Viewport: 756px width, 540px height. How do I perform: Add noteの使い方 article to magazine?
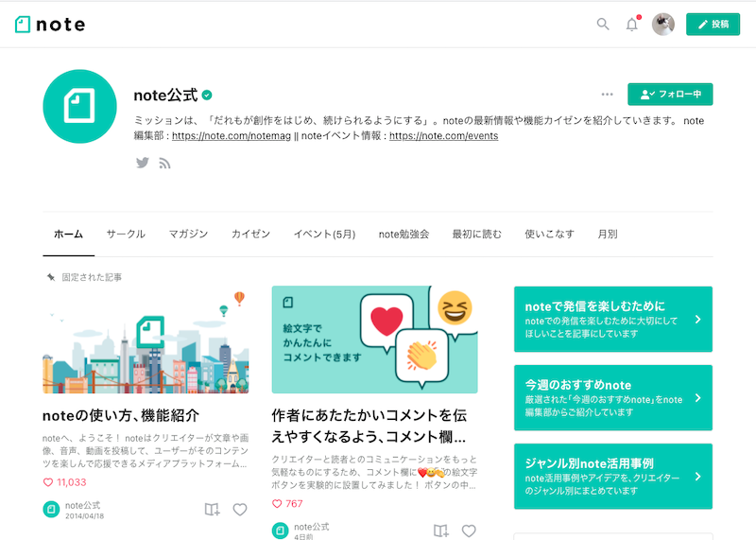coord(212,510)
